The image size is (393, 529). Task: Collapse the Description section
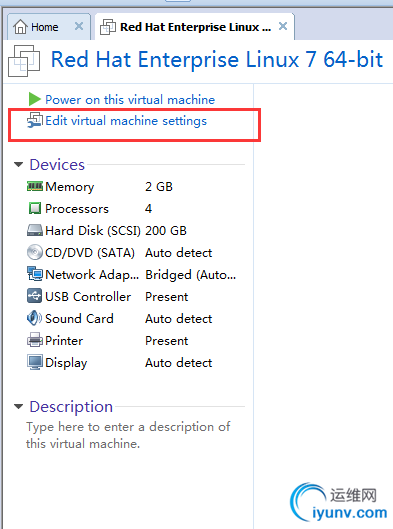pyautogui.click(x=18, y=407)
